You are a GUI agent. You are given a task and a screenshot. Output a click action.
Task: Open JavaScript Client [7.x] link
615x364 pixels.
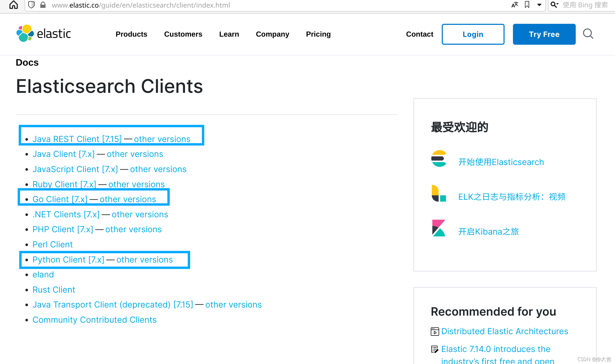(x=75, y=169)
